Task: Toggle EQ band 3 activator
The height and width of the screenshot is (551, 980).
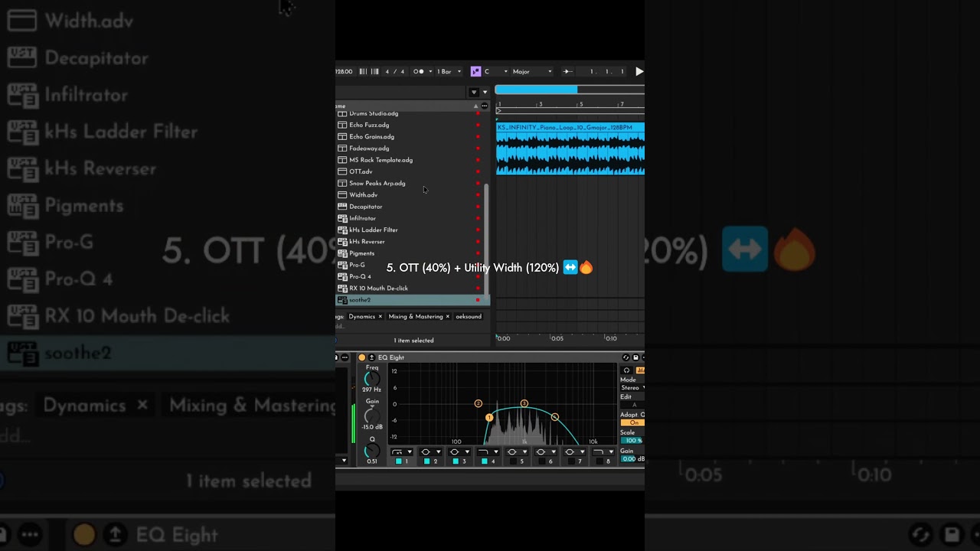Action: pyautogui.click(x=456, y=461)
